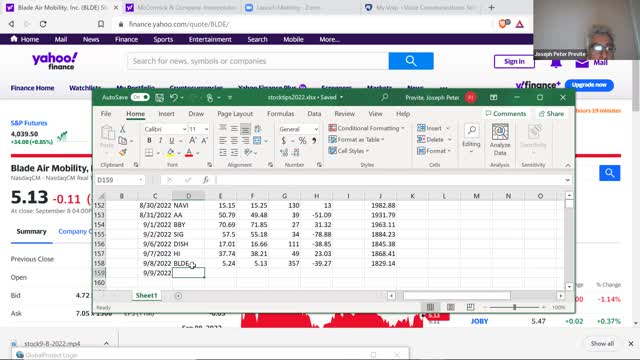This screenshot has height=360, width=640.
Task: Click Sign in on Yahoo Finance
Action: tap(514, 61)
